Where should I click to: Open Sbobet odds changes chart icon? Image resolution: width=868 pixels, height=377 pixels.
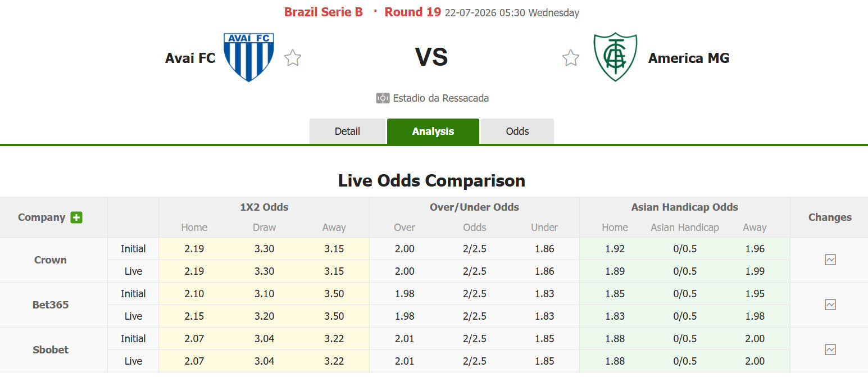[830, 349]
